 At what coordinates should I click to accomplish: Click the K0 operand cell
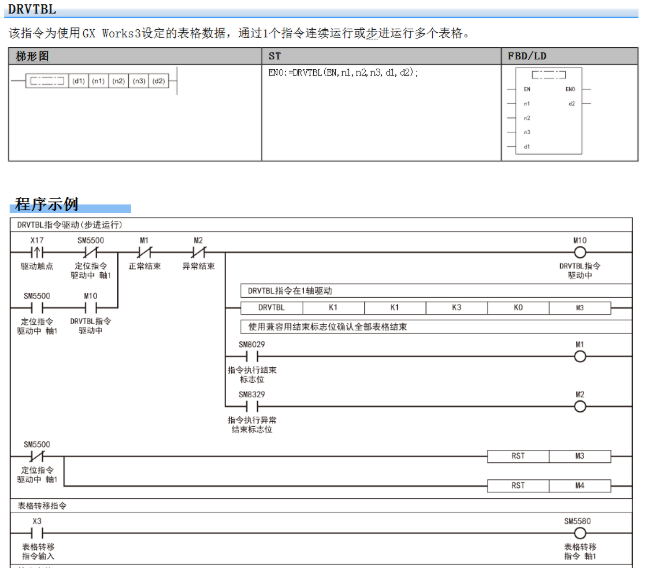tap(518, 308)
